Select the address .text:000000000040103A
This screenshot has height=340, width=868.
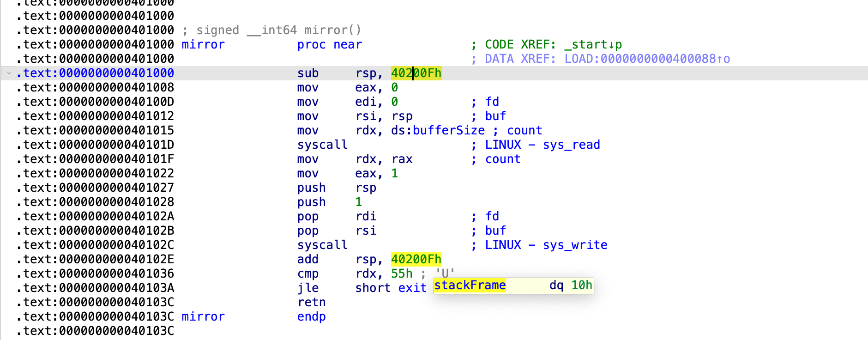[x=95, y=288]
